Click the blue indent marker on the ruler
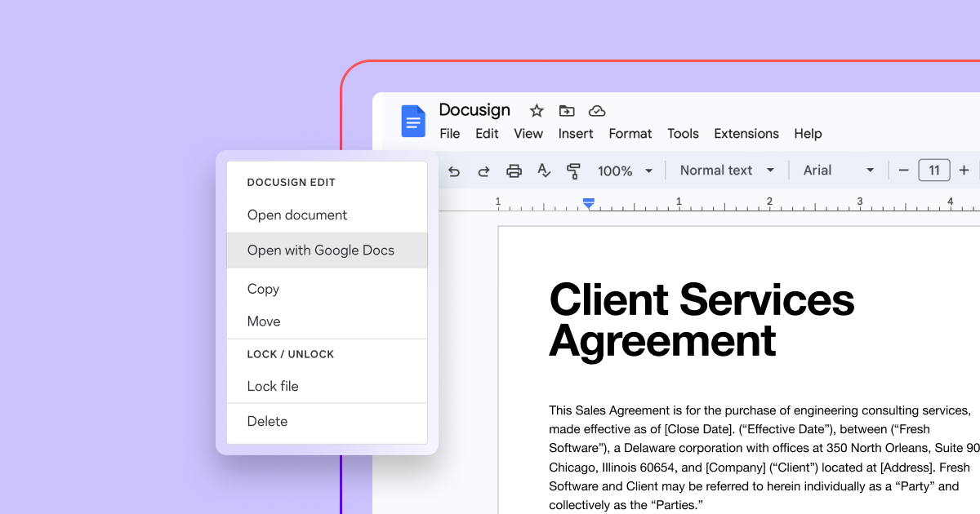 pyautogui.click(x=589, y=204)
